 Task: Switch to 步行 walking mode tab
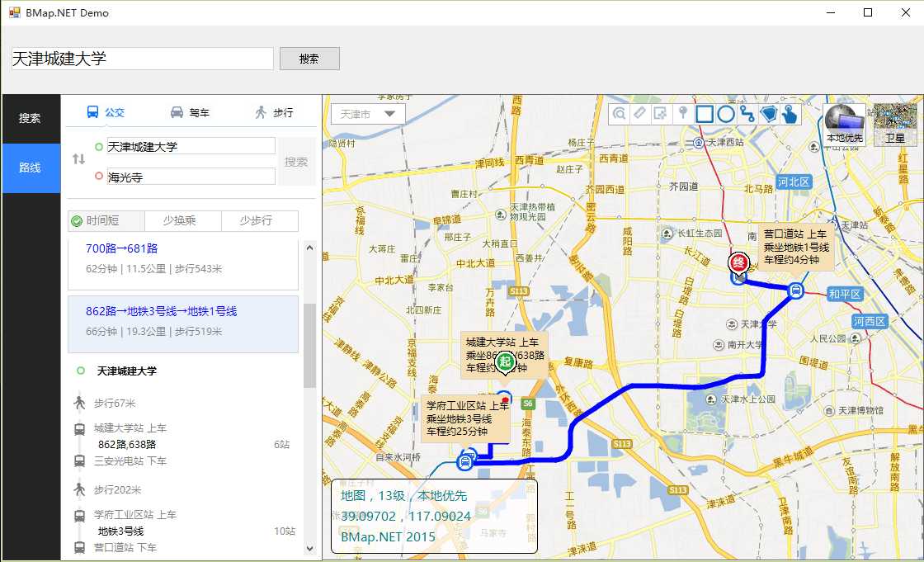(x=274, y=112)
